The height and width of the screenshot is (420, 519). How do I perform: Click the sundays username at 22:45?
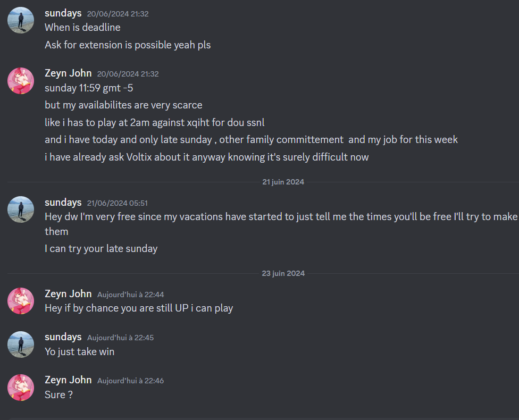[63, 337]
